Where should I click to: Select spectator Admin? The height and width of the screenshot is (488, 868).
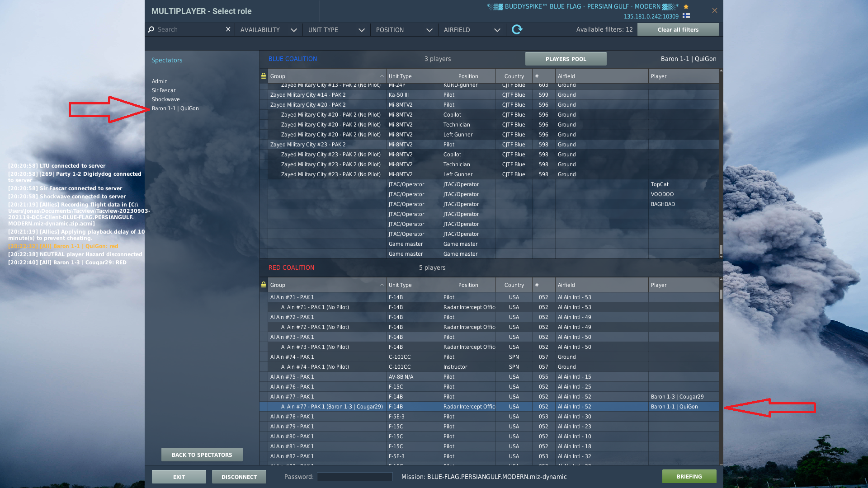click(x=160, y=81)
